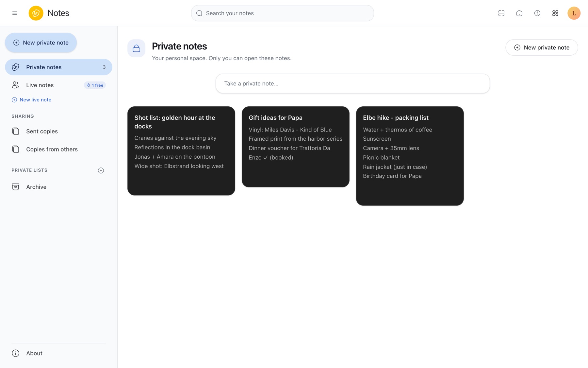Click the Take a private note input

coord(352,83)
